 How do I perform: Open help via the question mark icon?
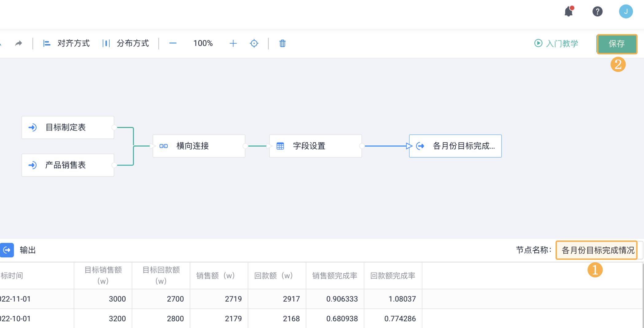point(597,12)
